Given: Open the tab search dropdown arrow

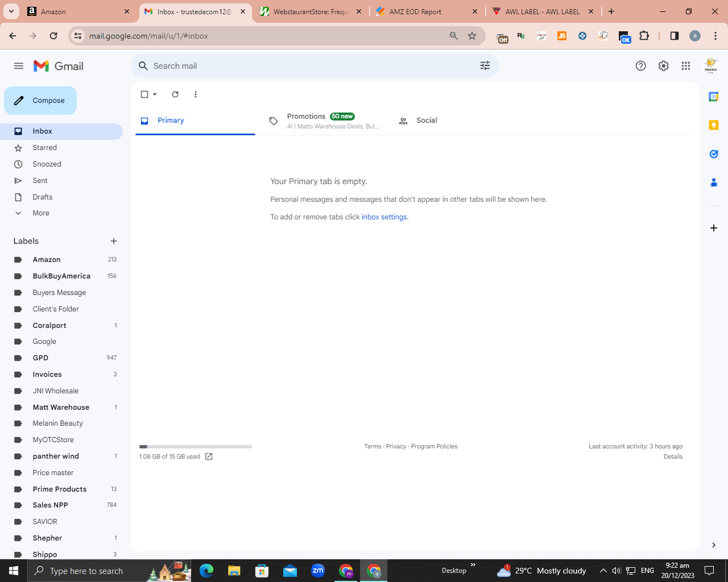Looking at the screenshot, I should tap(11, 11).
